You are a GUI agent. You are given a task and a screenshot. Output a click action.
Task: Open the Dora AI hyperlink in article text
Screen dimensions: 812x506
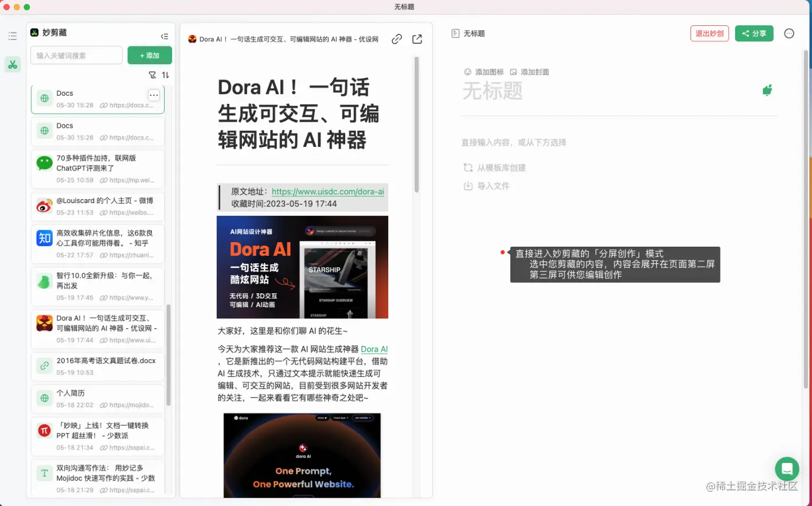(x=374, y=349)
